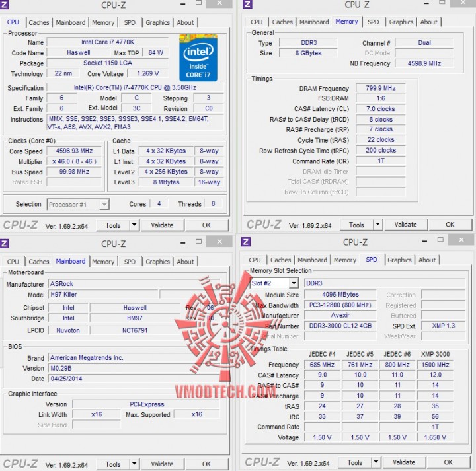Expand the Slot #2 memory slot dropdown
Screen dimensions: 476x471
click(294, 283)
